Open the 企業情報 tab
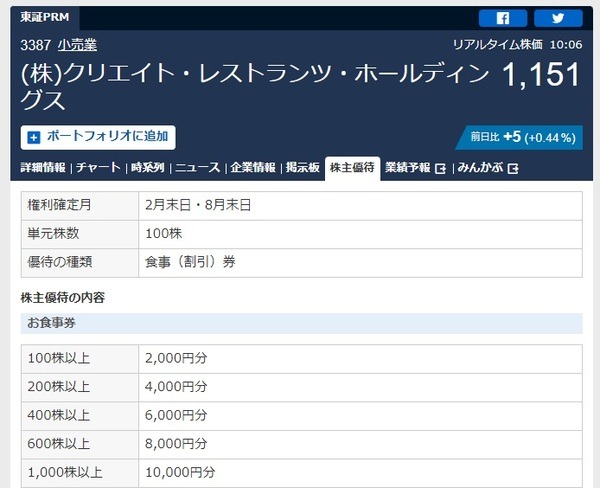The height and width of the screenshot is (488, 600). click(x=253, y=168)
